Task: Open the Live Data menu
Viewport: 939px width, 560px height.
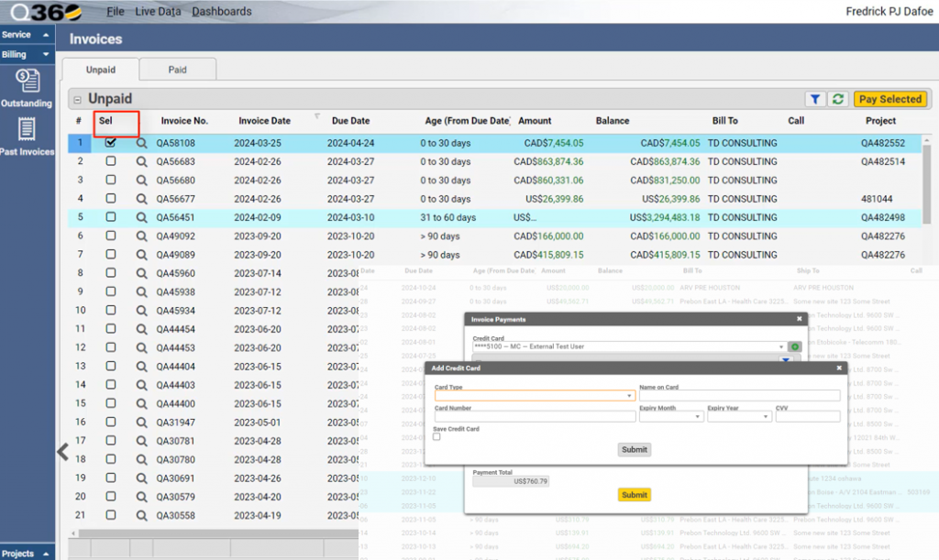Action: [x=158, y=11]
